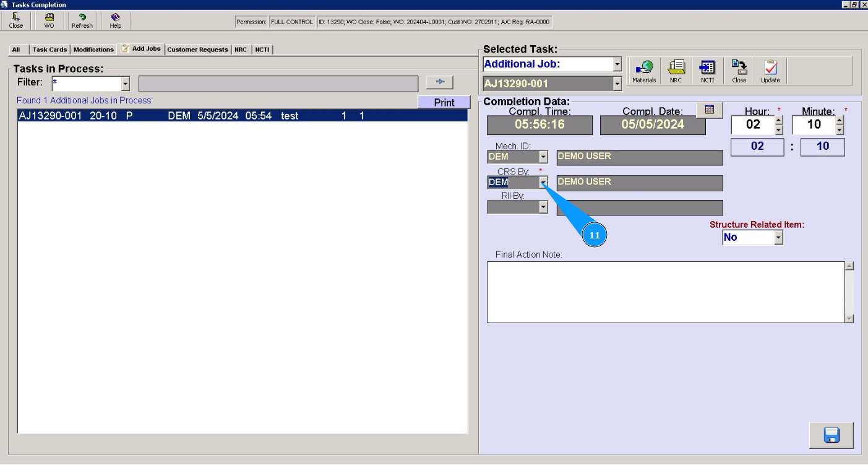Switch to the NCTI tab
868x465 pixels.
262,50
